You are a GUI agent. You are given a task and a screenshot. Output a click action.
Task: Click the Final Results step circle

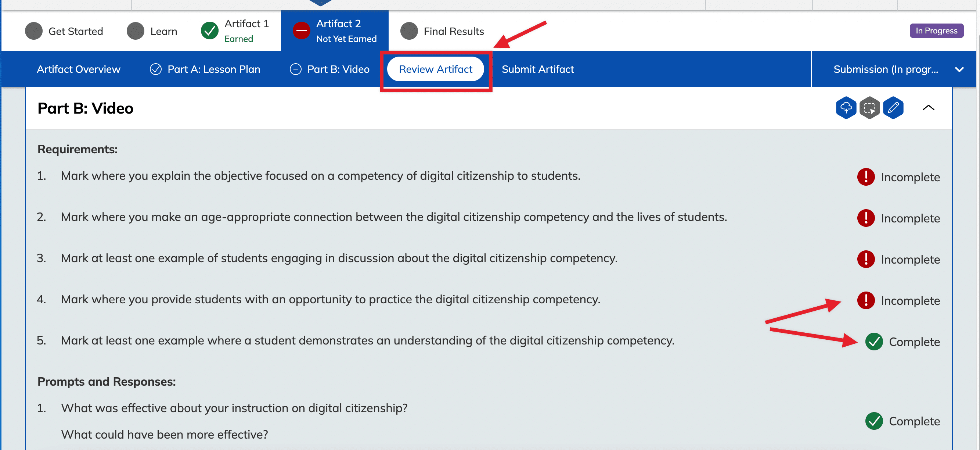(409, 31)
